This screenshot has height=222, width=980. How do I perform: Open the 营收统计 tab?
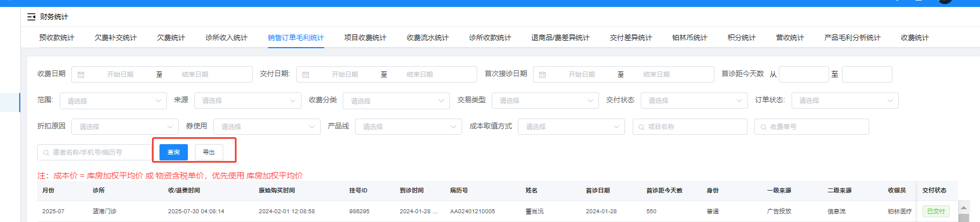790,38
